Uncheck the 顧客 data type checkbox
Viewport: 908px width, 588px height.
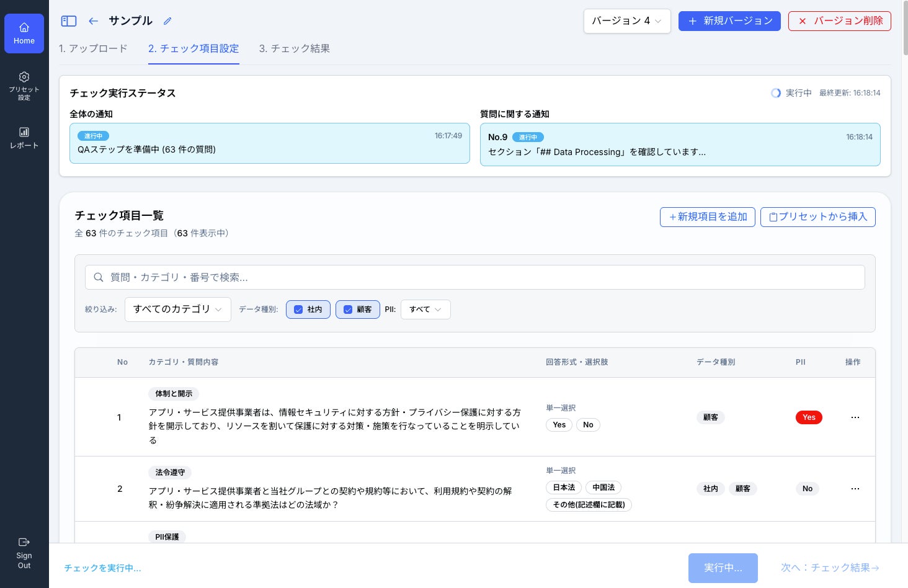(348, 310)
